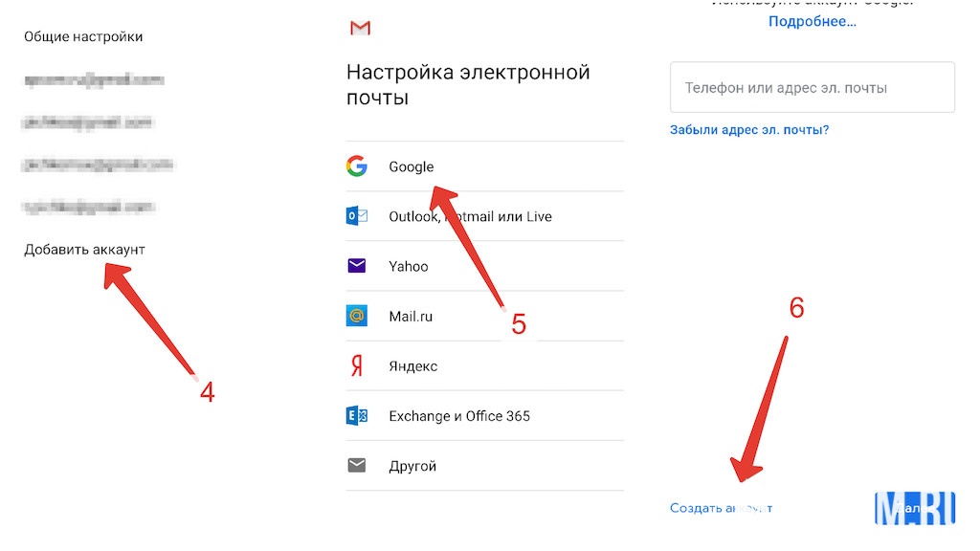Choose the Outlook envelope icon

[357, 216]
